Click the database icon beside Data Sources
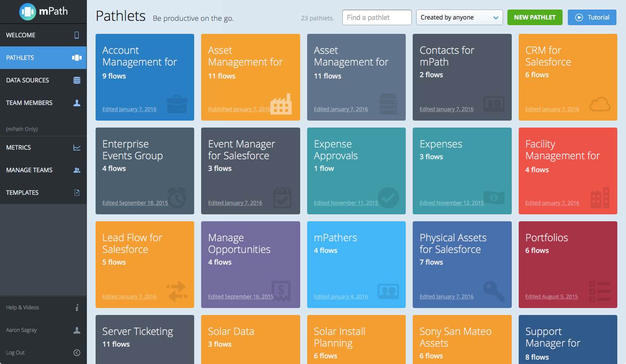Viewport: 626px width, 364px height. click(77, 80)
